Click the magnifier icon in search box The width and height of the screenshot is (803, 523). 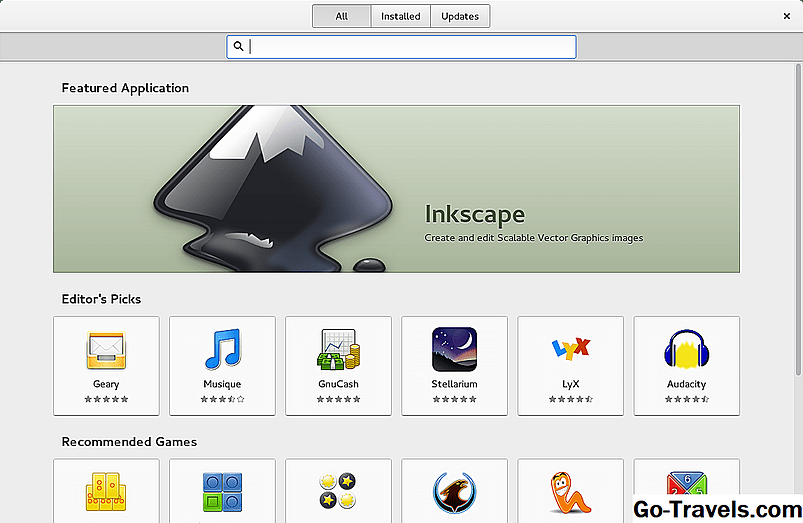238,47
